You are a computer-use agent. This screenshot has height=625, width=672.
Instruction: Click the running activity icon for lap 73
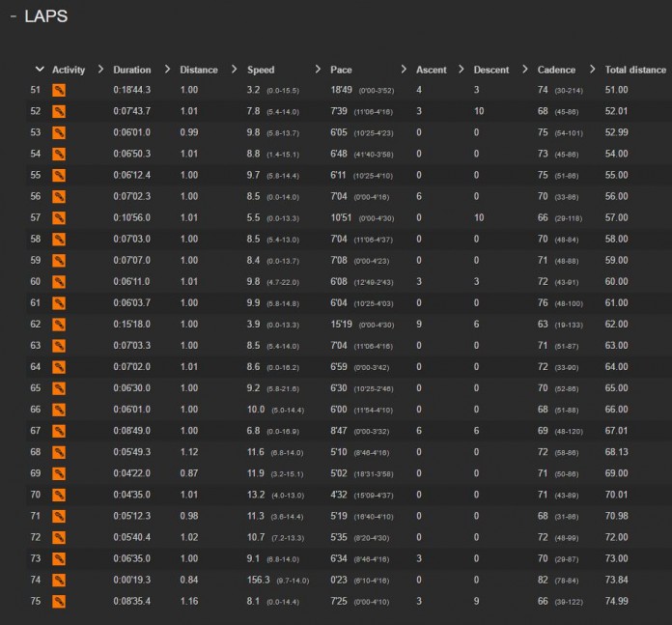(59, 558)
